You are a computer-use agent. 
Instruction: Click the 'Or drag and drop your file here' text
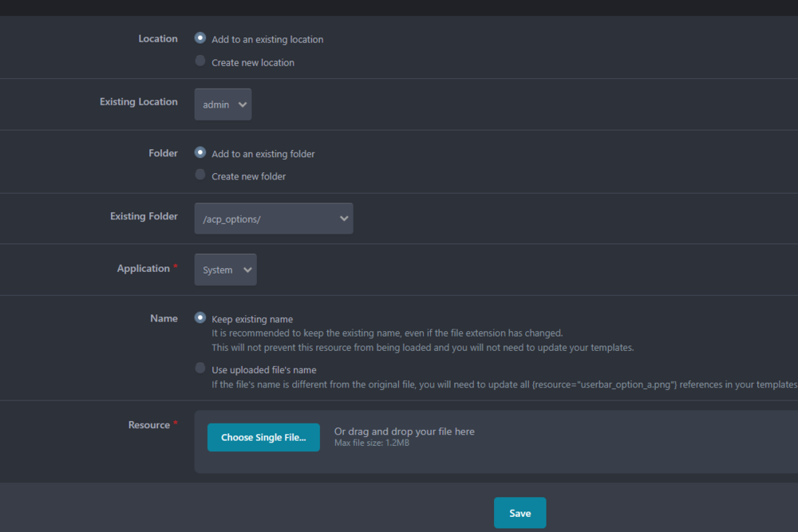tap(404, 432)
